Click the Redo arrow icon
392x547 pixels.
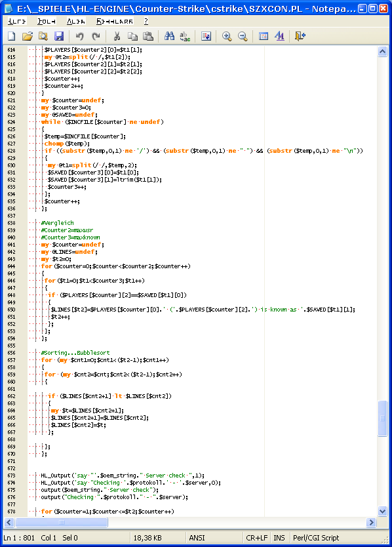point(96,36)
